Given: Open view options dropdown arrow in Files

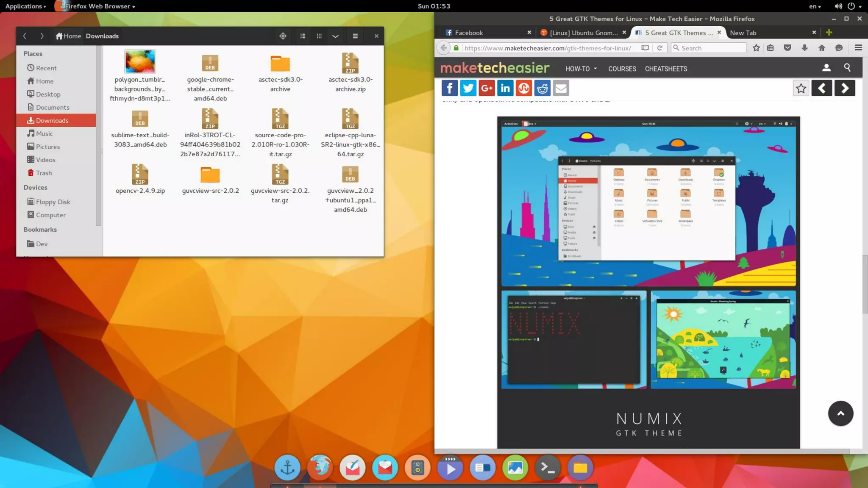Looking at the screenshot, I should 335,36.
